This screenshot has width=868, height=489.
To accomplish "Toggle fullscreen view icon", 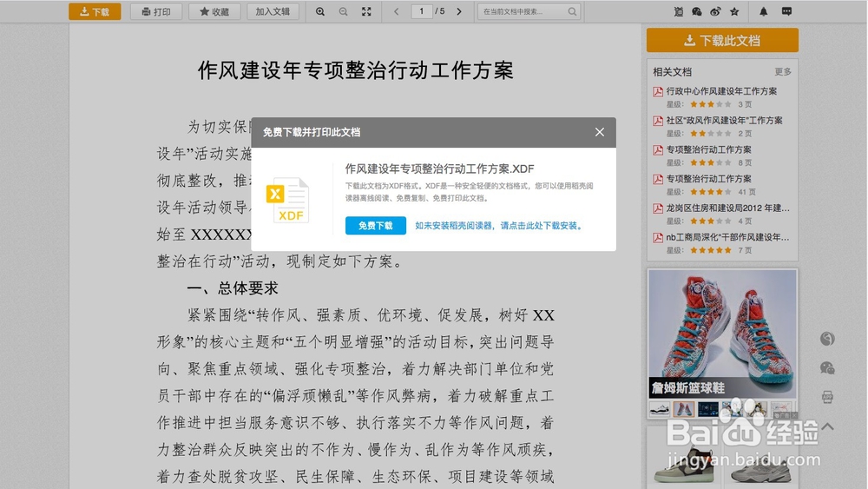I will [366, 11].
